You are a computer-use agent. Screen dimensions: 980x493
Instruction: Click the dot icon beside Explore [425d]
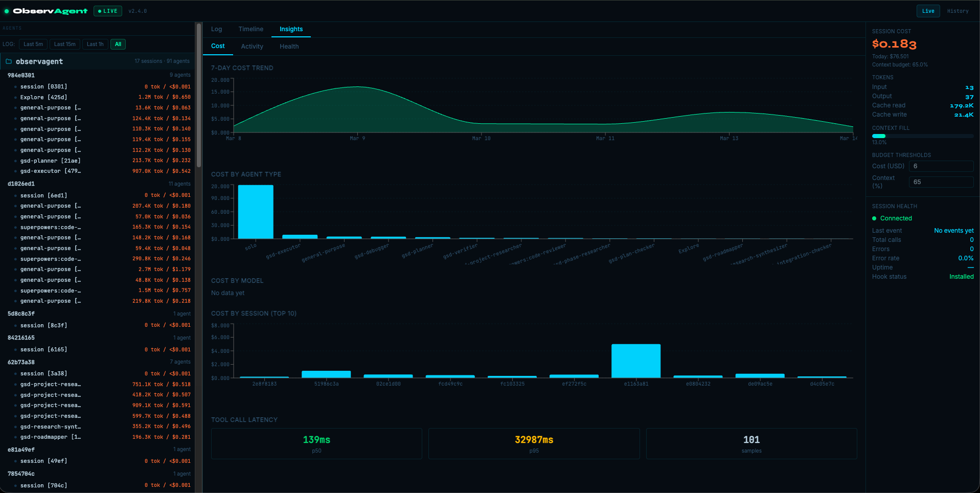(15, 97)
